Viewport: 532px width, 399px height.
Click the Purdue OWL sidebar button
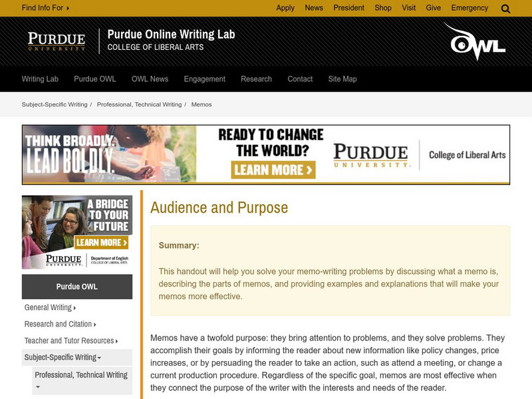click(x=77, y=287)
